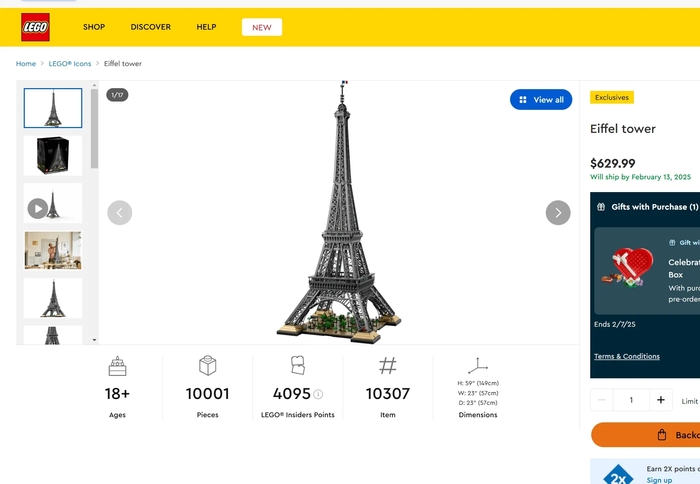Open the SHOP menu
This screenshot has width=700, height=484.
(94, 27)
